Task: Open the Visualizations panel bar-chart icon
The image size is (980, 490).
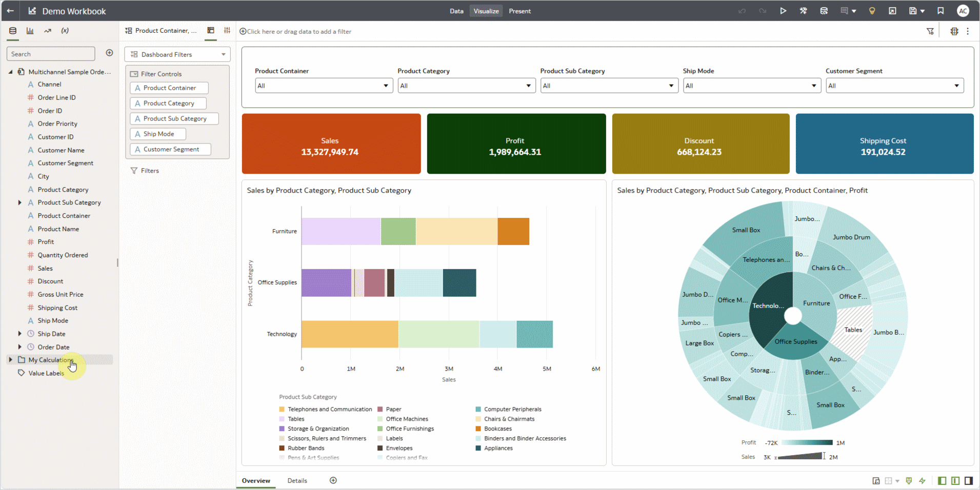Action: (x=30, y=31)
